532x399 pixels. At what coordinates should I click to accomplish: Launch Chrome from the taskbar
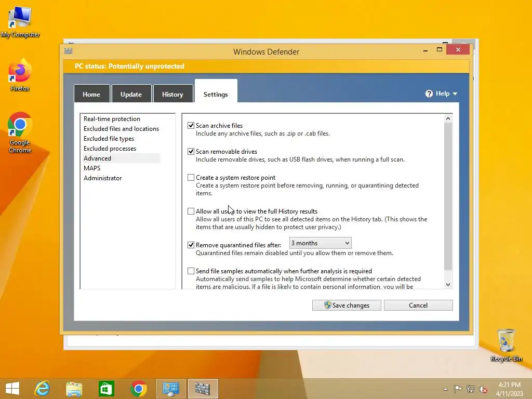tap(138, 389)
